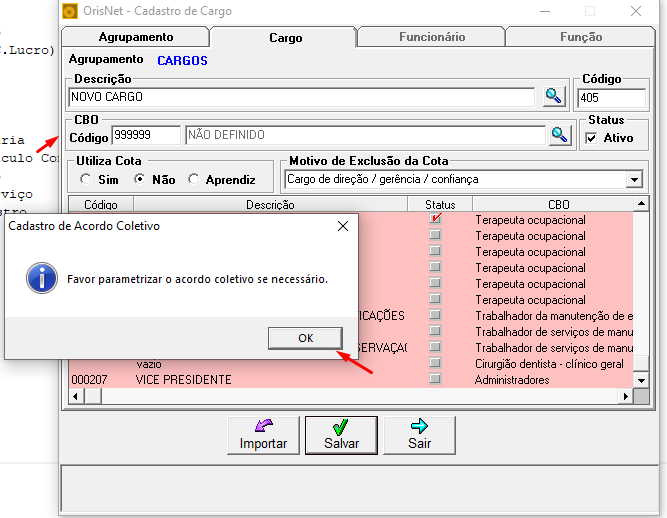The width and height of the screenshot is (667, 518).
Task: Open the Função tab
Action: tap(581, 37)
